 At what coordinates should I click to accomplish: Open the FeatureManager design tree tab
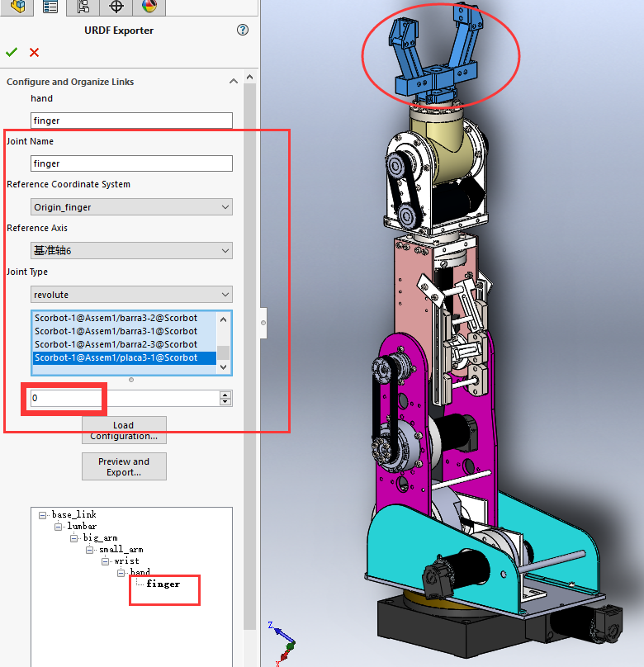click(17, 7)
